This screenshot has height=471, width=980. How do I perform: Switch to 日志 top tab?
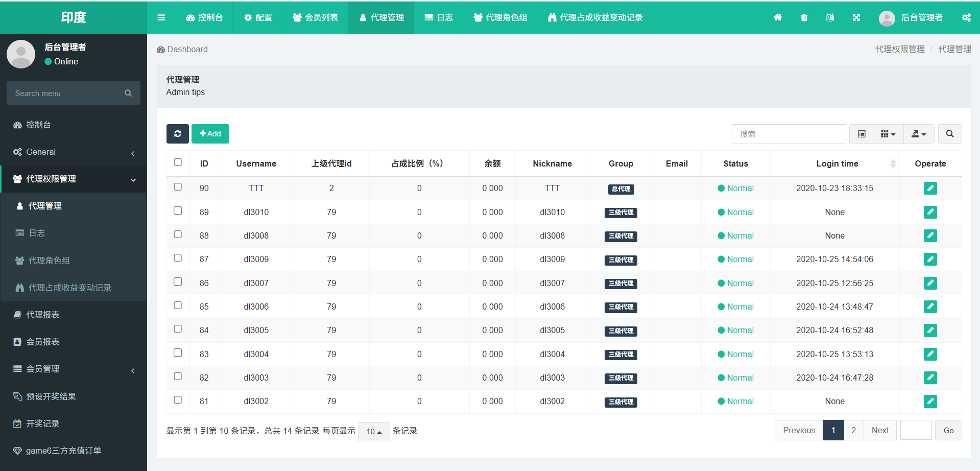tap(439, 17)
